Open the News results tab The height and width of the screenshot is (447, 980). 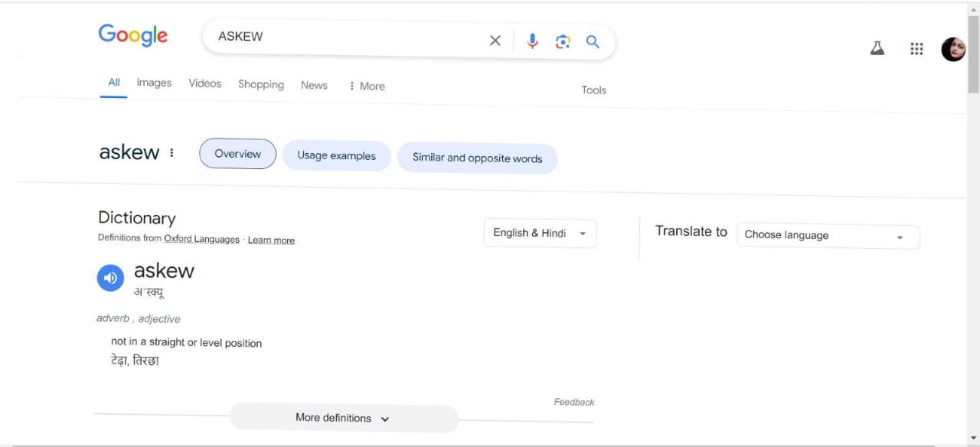(x=313, y=85)
